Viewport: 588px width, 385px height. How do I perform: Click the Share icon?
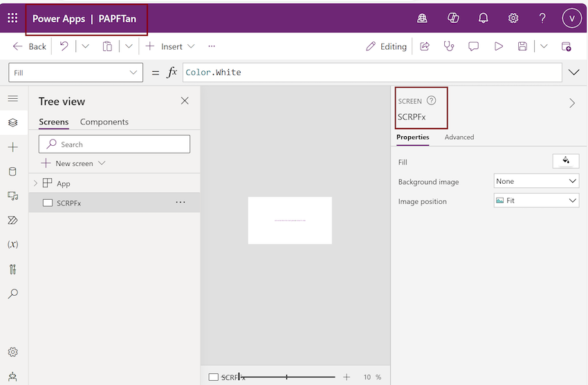425,46
